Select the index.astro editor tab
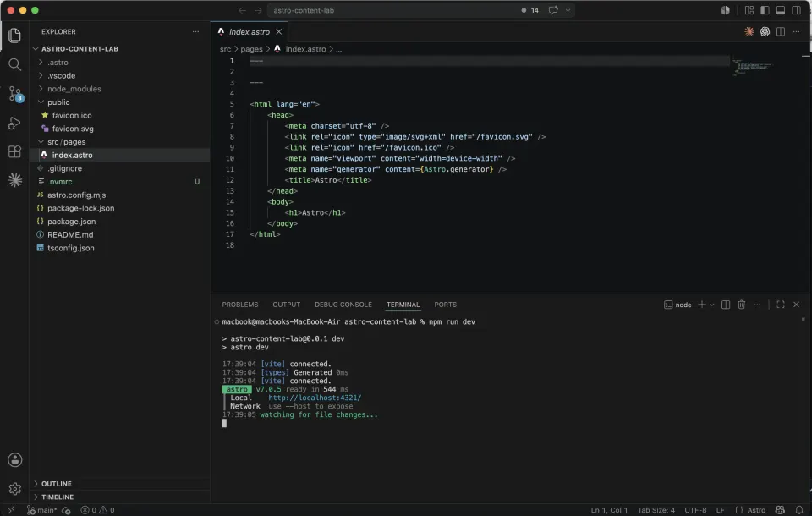The image size is (812, 516). 249,31
